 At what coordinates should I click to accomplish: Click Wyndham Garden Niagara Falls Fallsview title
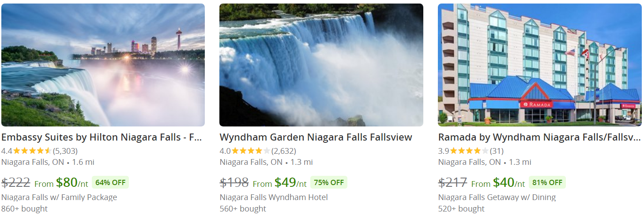pos(316,137)
